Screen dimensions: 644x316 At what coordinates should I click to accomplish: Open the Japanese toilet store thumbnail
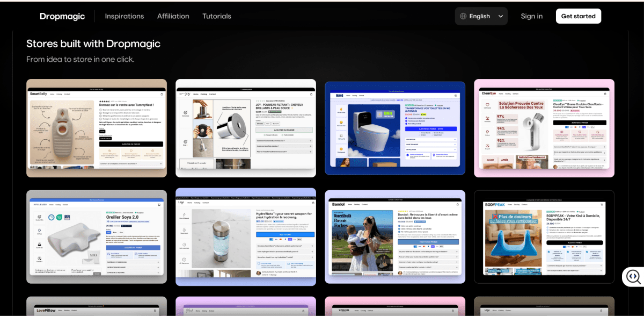coord(395,128)
